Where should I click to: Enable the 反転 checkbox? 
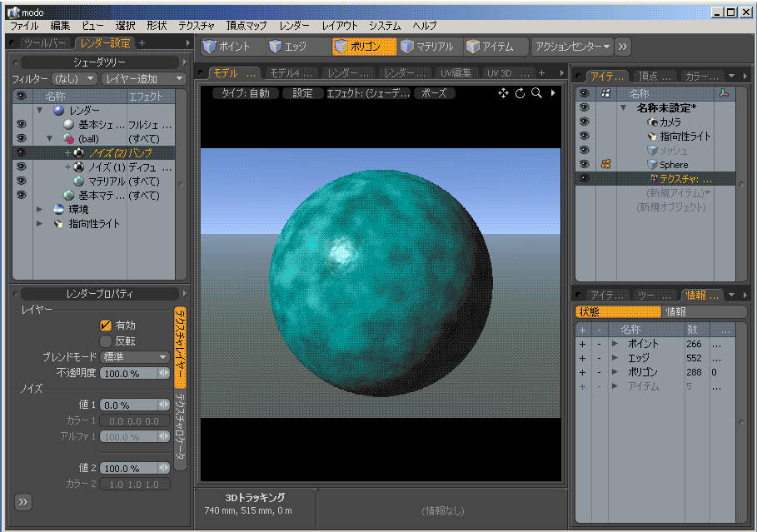pos(106,341)
